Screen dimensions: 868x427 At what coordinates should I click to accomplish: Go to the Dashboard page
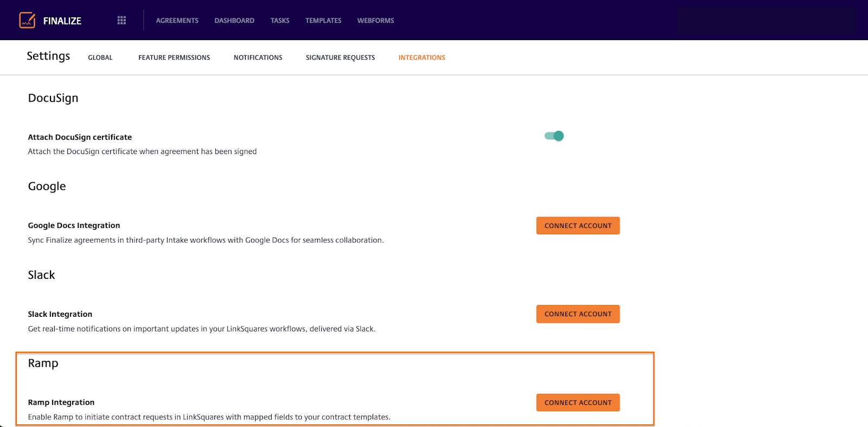[234, 21]
